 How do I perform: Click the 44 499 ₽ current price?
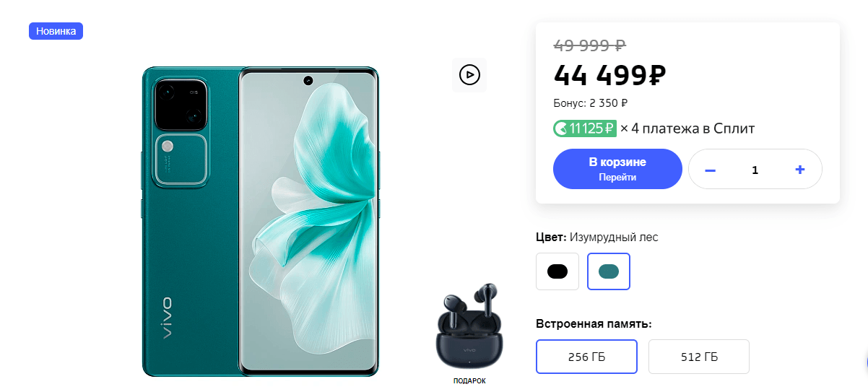click(609, 74)
